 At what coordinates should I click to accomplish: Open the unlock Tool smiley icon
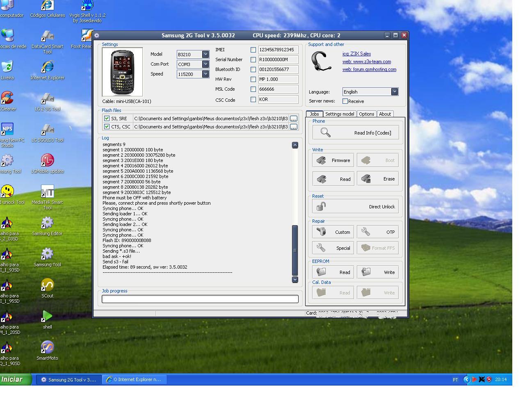(8, 195)
